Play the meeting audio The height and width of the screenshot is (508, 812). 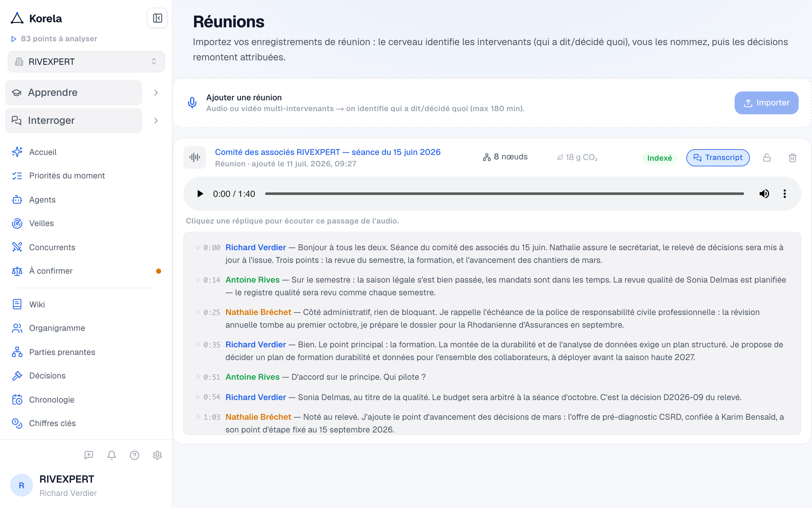[x=200, y=194]
